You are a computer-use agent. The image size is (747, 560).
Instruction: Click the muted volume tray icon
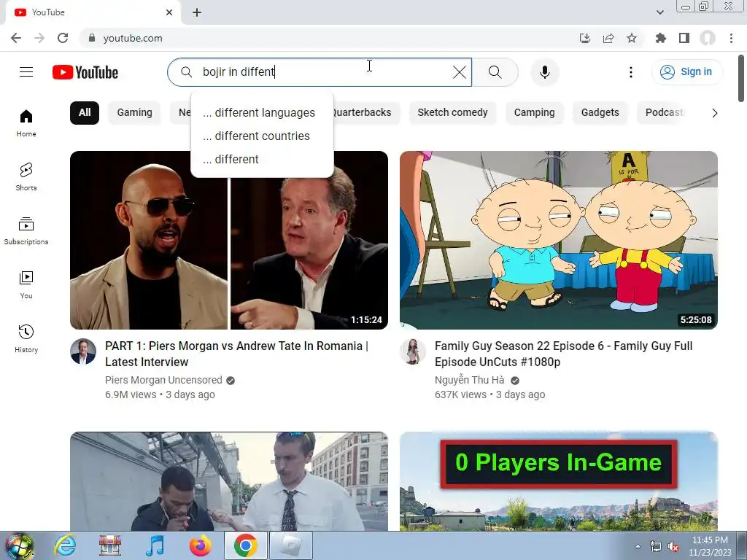pos(673,547)
